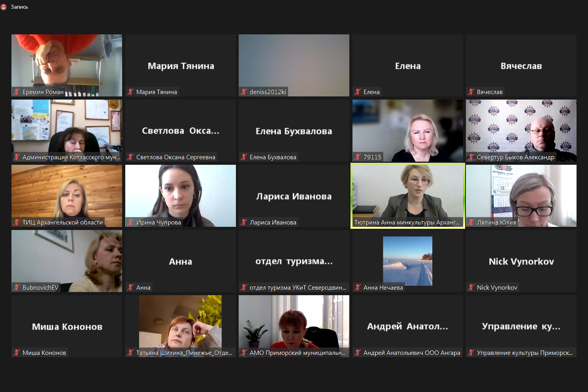Image resolution: width=588 pixels, height=392 pixels.
Task: Click muted mic icon beside Вячеслав label
Action: 471,92
